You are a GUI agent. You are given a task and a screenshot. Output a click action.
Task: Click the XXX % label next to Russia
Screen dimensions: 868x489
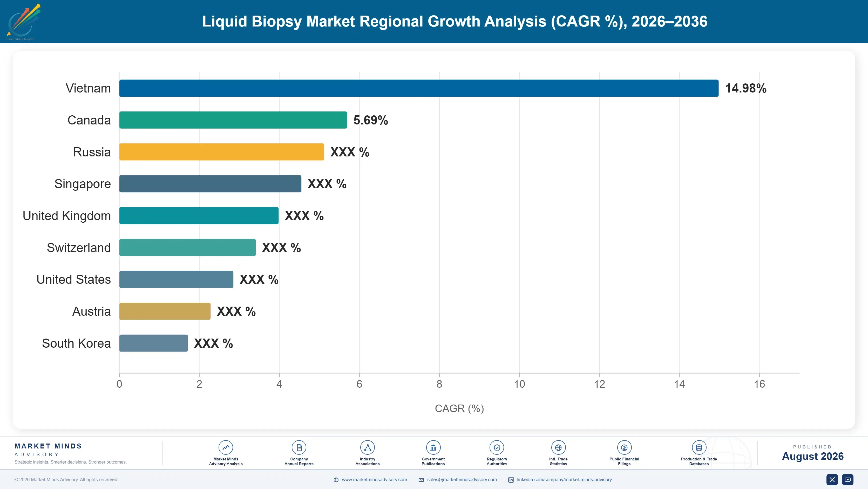pyautogui.click(x=350, y=152)
